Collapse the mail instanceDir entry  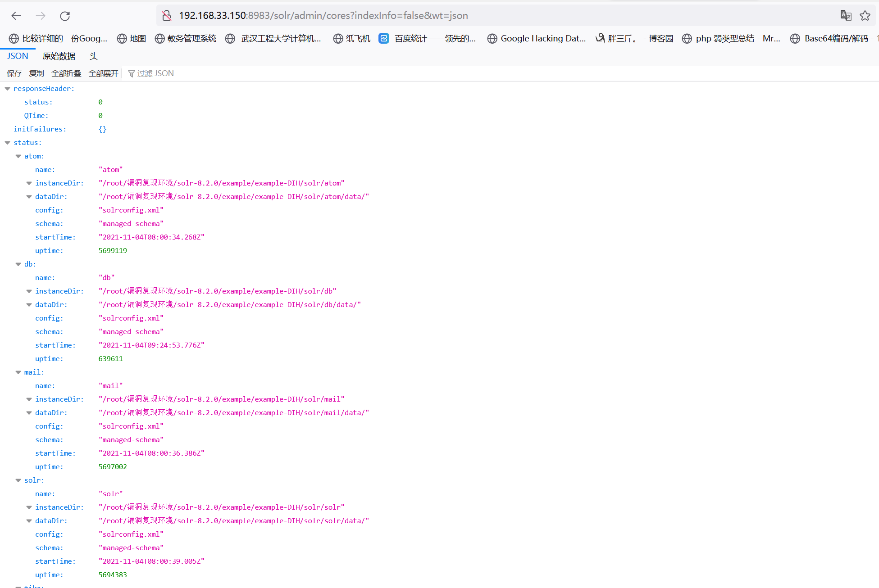[29, 399]
